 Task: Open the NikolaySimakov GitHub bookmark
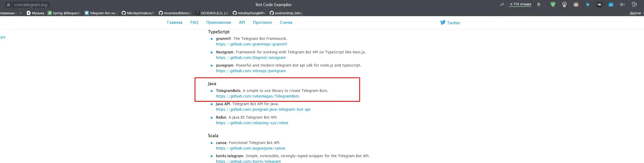click(138, 13)
